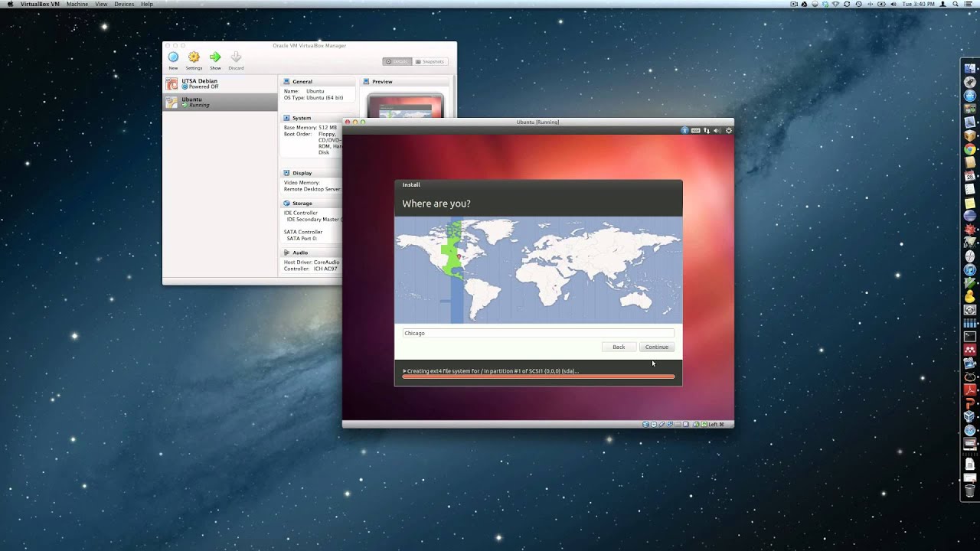Open the Calendar icon in the Dock
This screenshot has height=551, width=980.
coord(970,176)
